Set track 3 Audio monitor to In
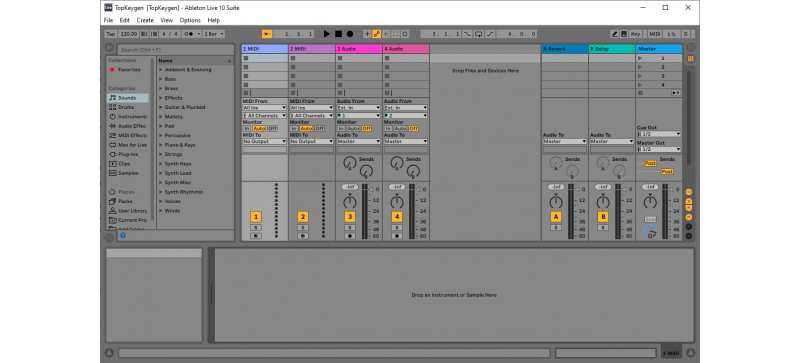The width and height of the screenshot is (800, 363). pos(341,129)
